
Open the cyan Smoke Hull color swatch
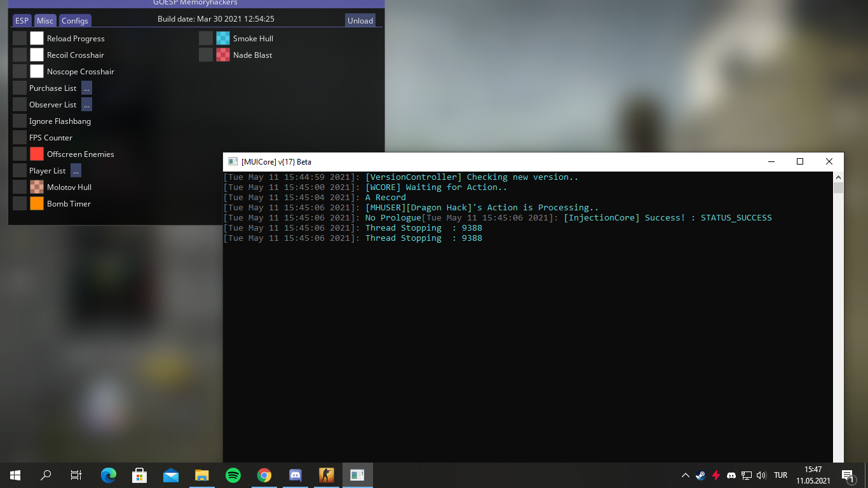pos(223,38)
